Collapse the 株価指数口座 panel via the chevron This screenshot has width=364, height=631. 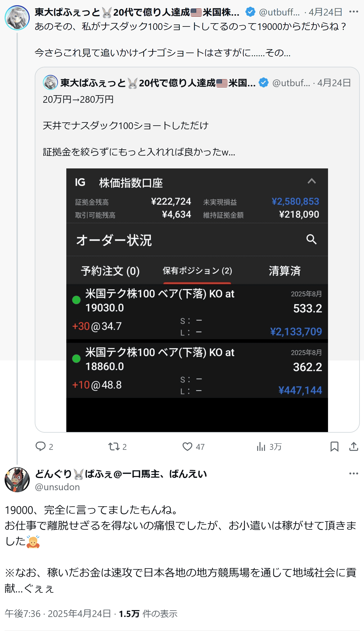tap(311, 181)
